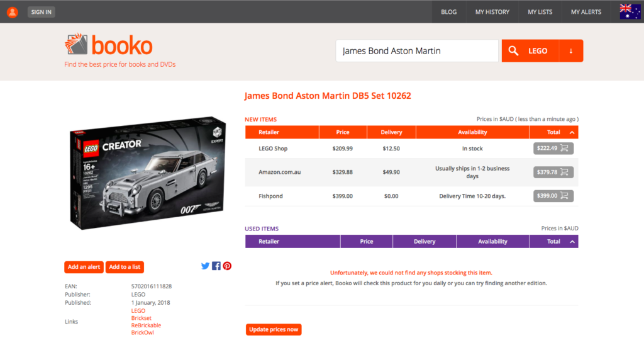Click Used Items Price column header

tap(367, 242)
